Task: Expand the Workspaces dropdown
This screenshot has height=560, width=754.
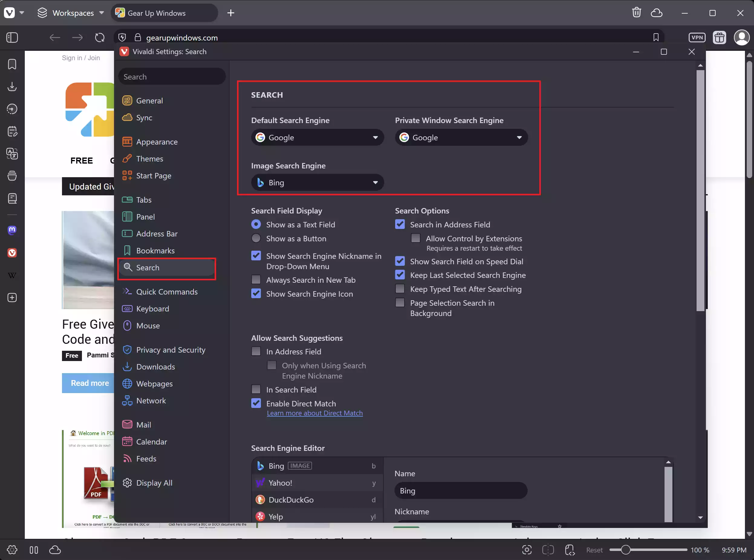Action: (101, 13)
